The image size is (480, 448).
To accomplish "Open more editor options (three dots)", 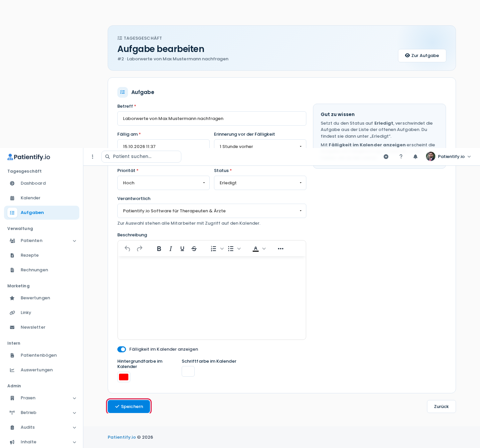I will click(x=281, y=249).
